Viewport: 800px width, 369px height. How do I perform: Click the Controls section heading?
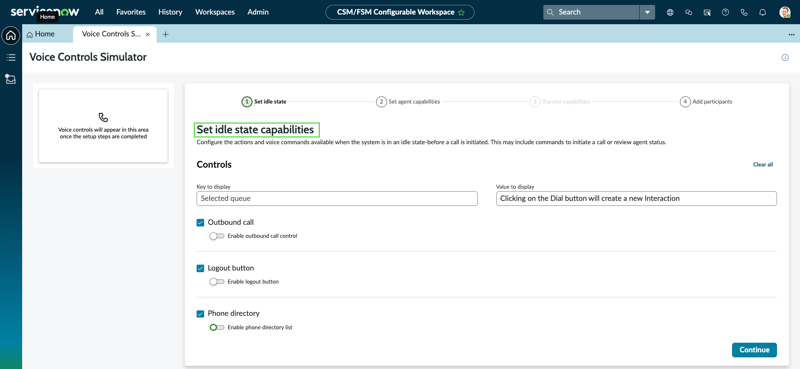coord(214,164)
